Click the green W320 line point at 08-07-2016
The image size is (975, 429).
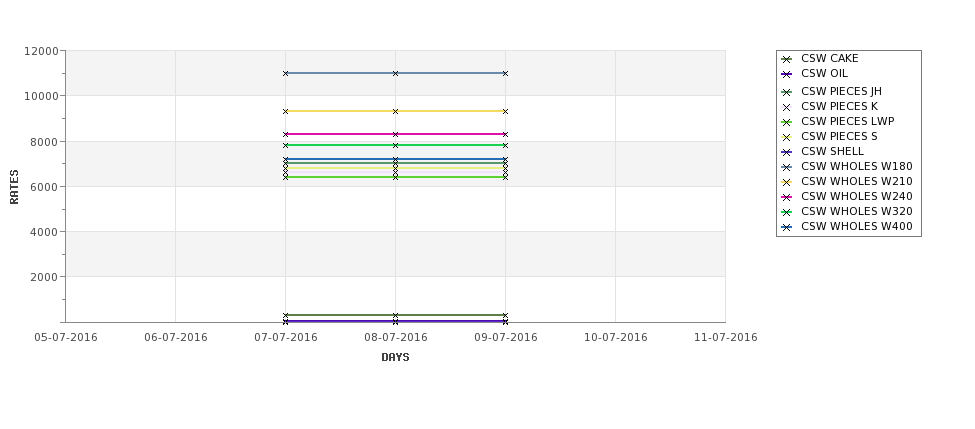tap(395, 145)
